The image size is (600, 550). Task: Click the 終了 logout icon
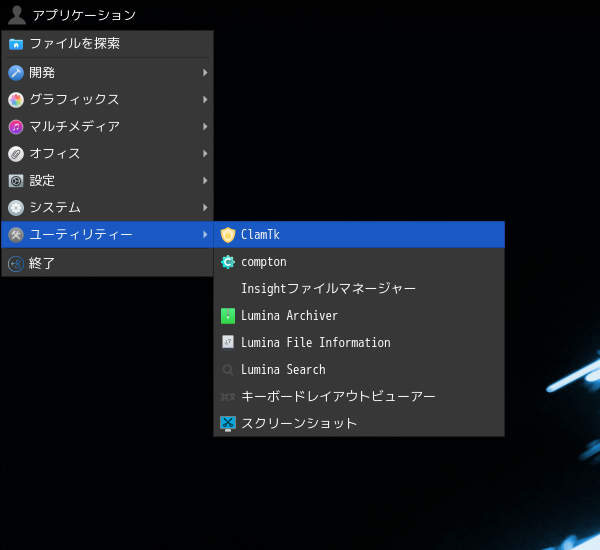coord(16,264)
